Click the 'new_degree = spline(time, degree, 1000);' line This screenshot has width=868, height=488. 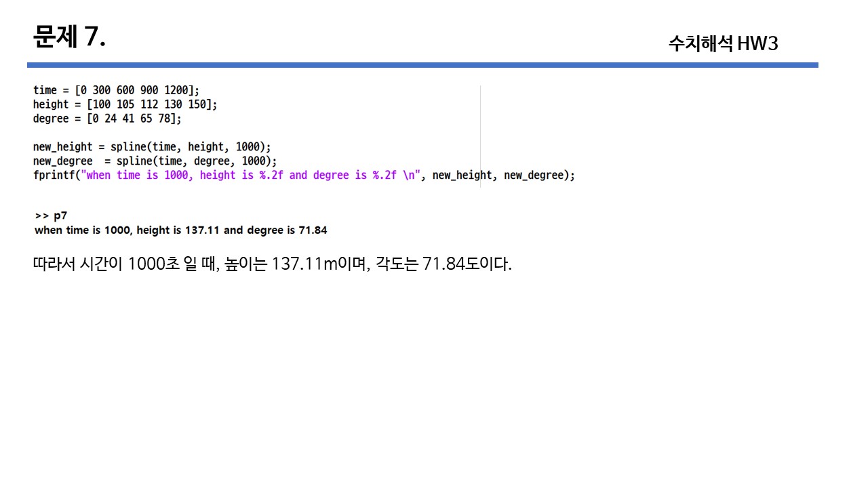pyautogui.click(x=155, y=161)
